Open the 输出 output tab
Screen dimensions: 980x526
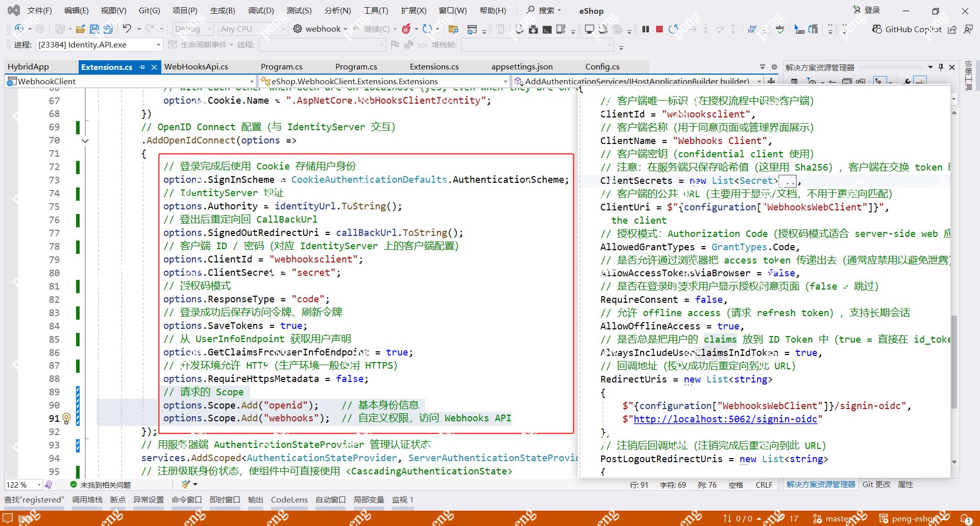click(255, 500)
